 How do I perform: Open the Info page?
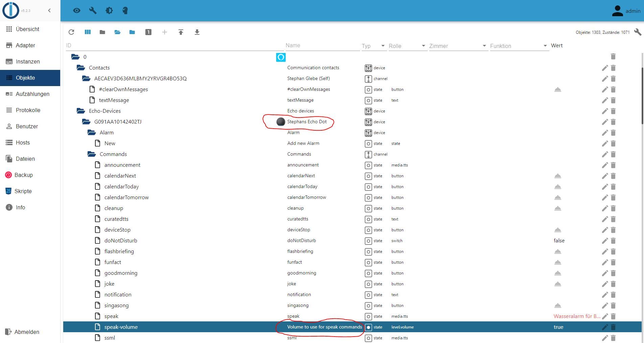coord(30,208)
